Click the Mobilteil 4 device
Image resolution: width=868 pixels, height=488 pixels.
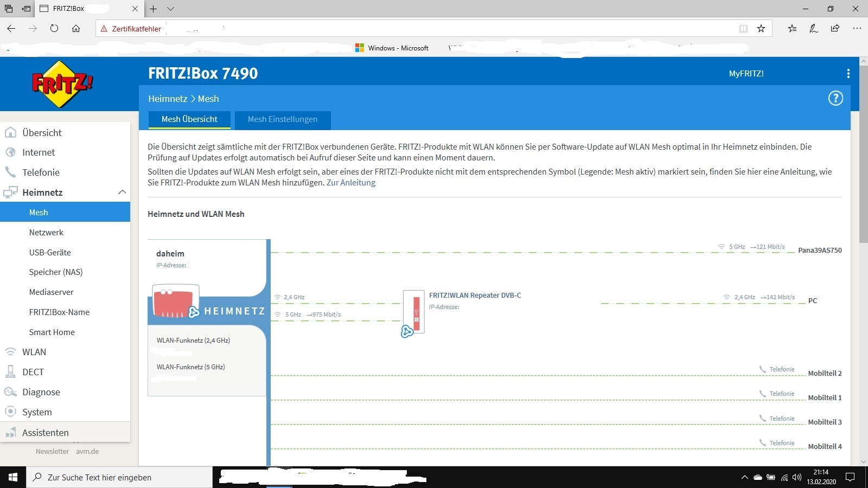(x=825, y=446)
